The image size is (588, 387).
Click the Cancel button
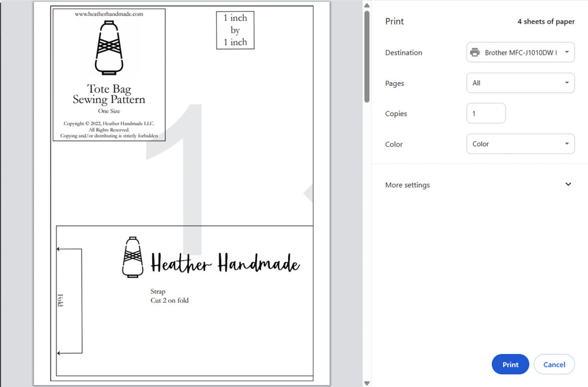click(554, 364)
